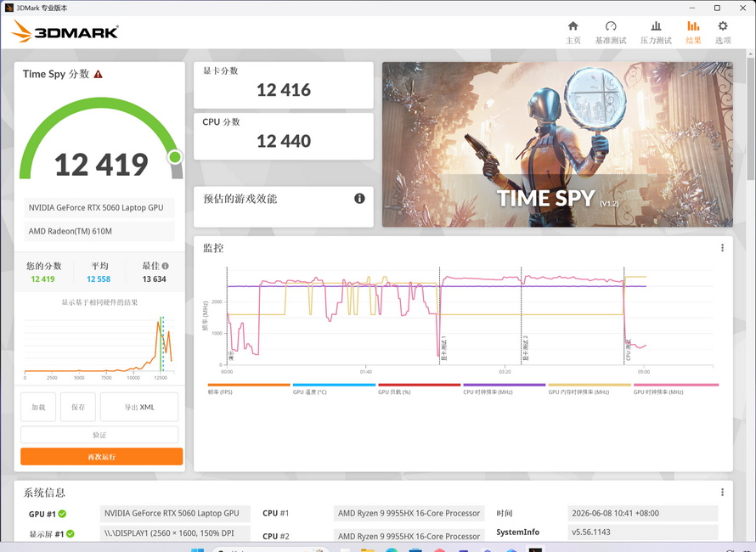756x552 pixels.
Task: Click the AMD Radeon(TM) 610M entry
Action: [99, 231]
